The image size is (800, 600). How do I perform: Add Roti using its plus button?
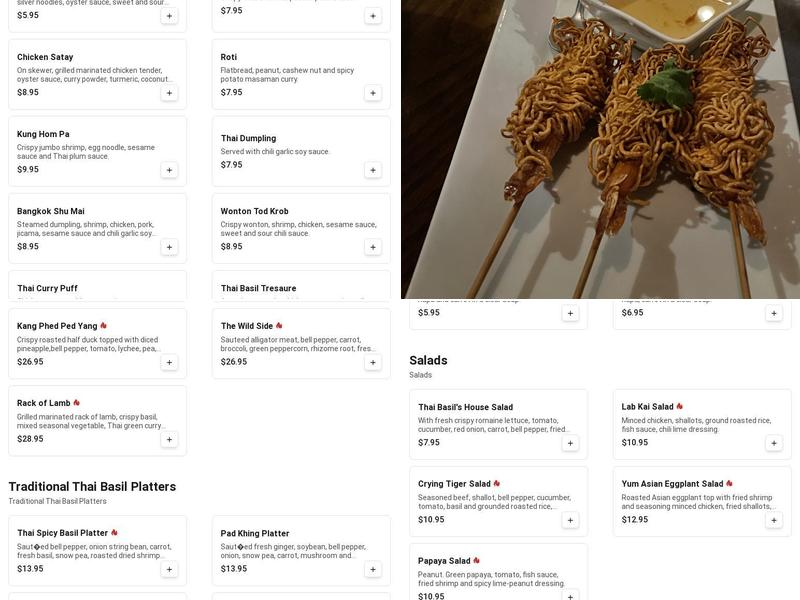(373, 93)
